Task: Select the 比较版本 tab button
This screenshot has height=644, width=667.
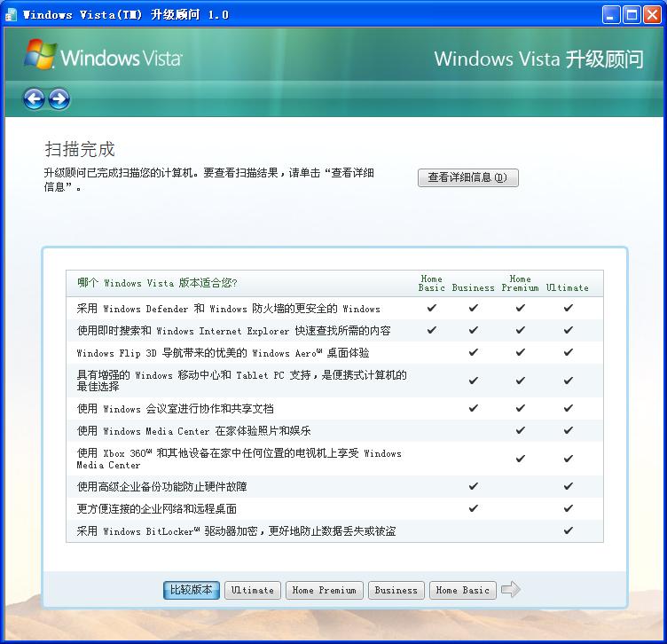Action: tap(192, 590)
